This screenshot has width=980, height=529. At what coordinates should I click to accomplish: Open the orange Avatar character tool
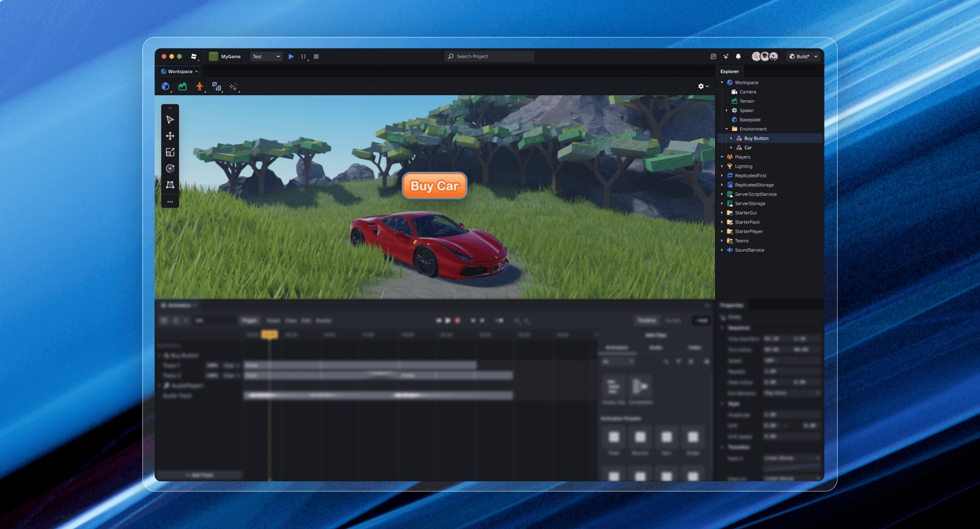tap(199, 86)
